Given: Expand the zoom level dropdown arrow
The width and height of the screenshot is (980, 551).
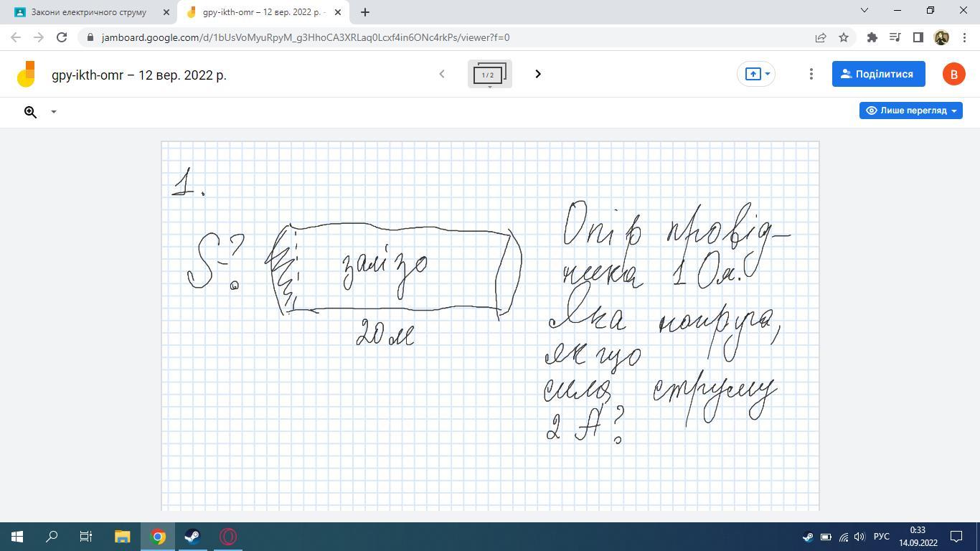Looking at the screenshot, I should (53, 112).
